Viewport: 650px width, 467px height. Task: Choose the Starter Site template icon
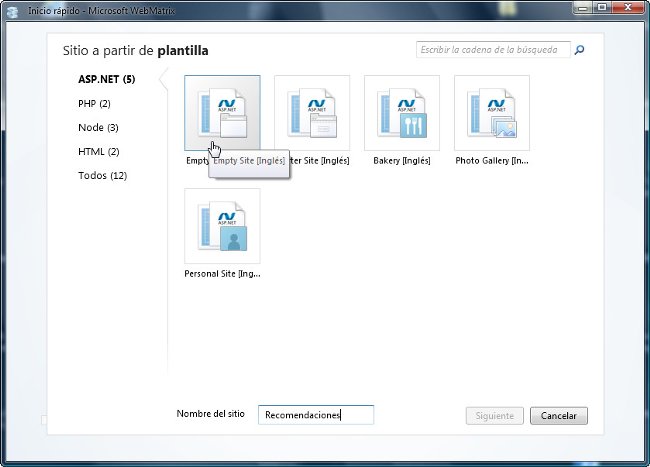tap(312, 113)
